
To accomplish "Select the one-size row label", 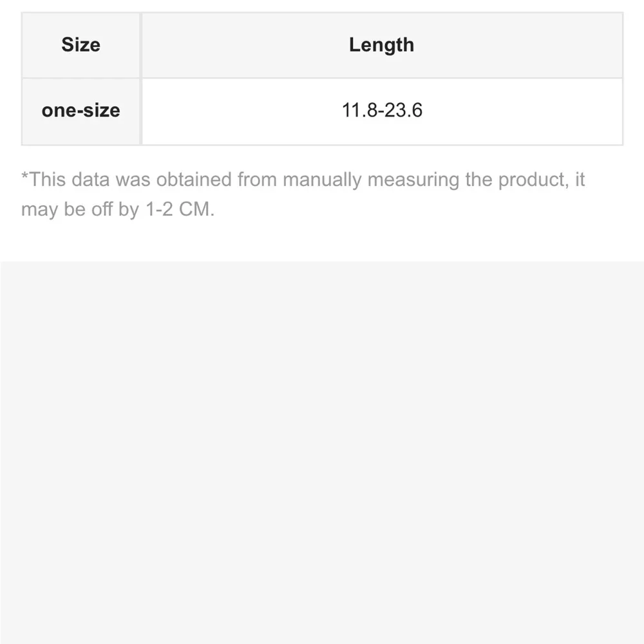I will tap(80, 110).
